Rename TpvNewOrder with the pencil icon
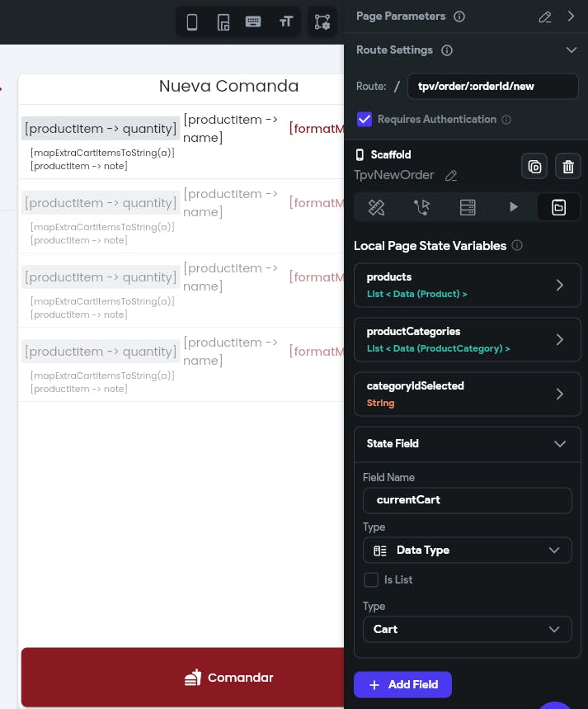The width and height of the screenshot is (588, 709). [451, 176]
